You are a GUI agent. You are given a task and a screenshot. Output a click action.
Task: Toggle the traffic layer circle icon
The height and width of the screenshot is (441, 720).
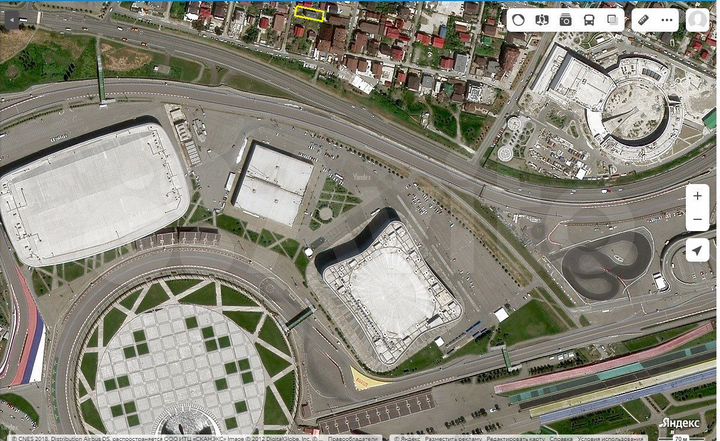(x=519, y=20)
